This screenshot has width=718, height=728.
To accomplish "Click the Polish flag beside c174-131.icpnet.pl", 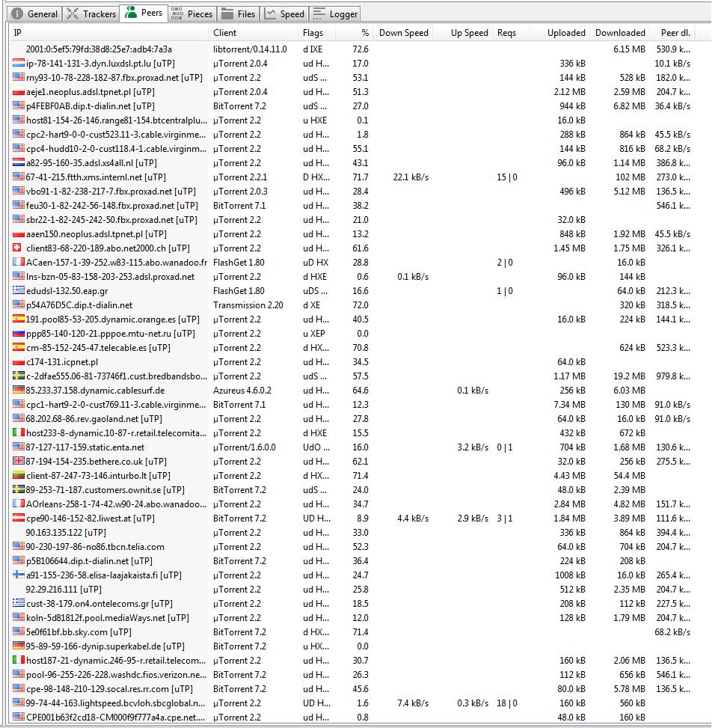I will click(x=19, y=361).
